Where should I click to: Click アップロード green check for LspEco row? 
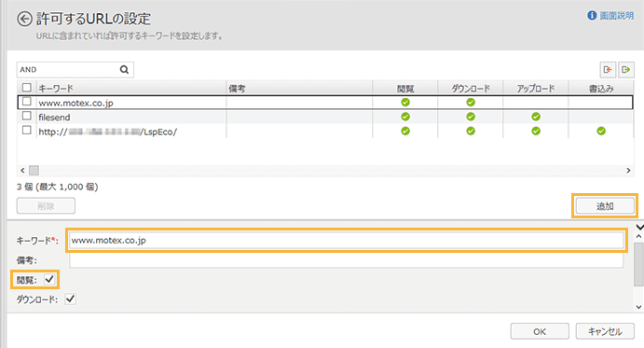coord(536,132)
